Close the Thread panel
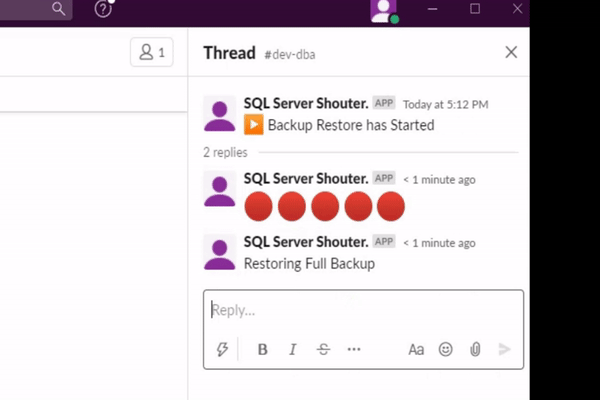 point(511,52)
